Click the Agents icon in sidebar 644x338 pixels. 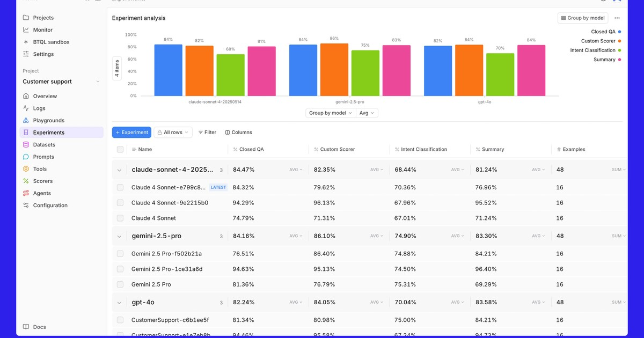(x=26, y=193)
